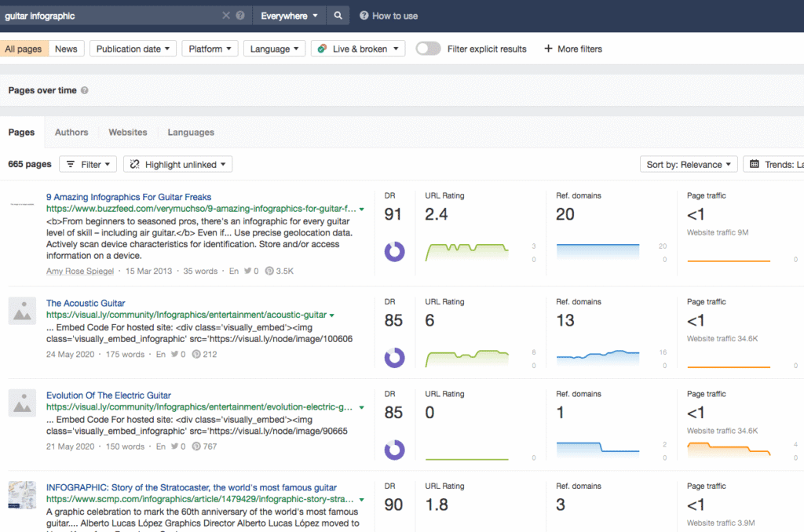This screenshot has height=532, width=804.
Task: Switch to the Authors tab
Action: [71, 133]
